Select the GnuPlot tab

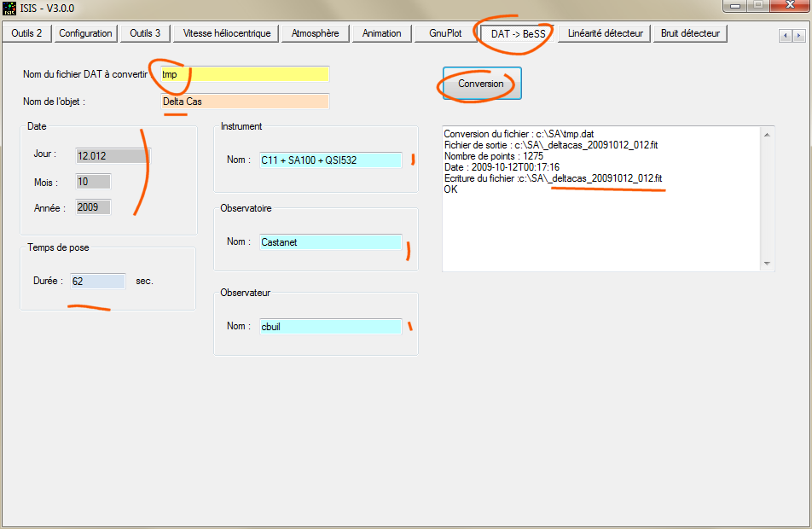(445, 33)
